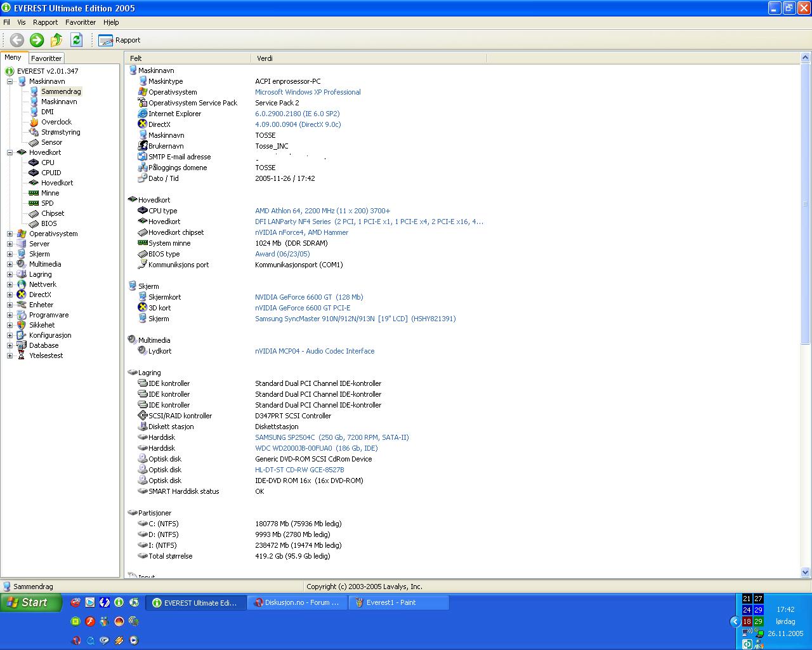Click the Refresh toolbar icon
The height and width of the screenshot is (650, 812).
click(x=76, y=40)
